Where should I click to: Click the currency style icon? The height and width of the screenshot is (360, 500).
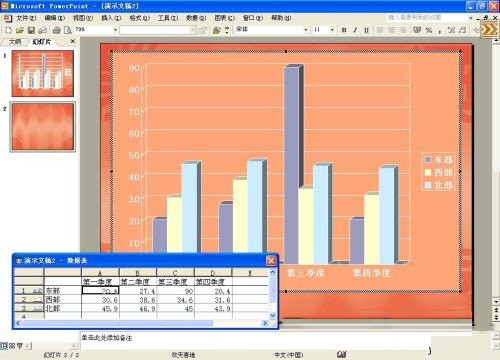[x=417, y=30]
